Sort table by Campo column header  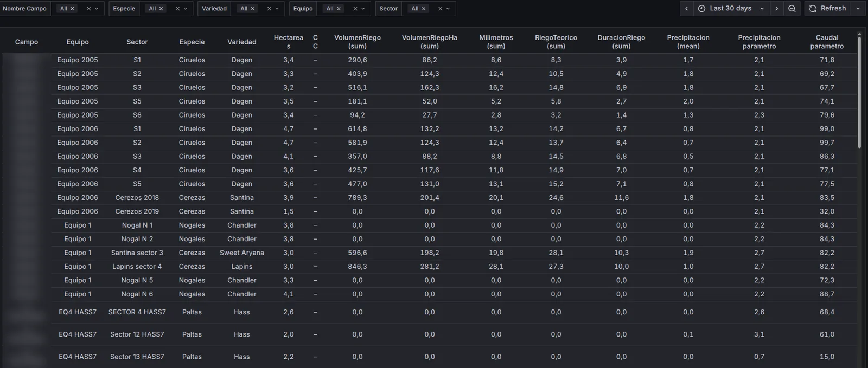27,42
